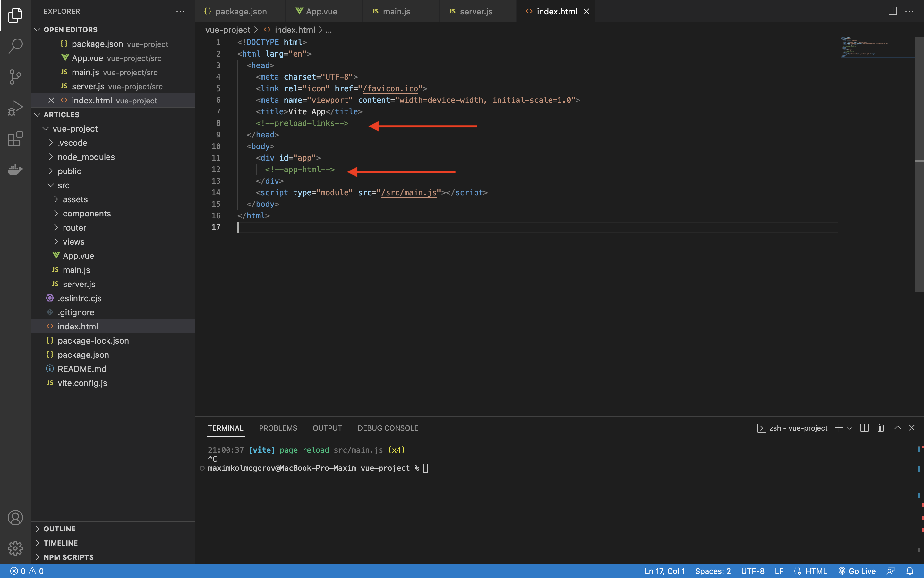Collapse the OPEN EDITORS section
924x578 pixels.
tap(113, 30)
